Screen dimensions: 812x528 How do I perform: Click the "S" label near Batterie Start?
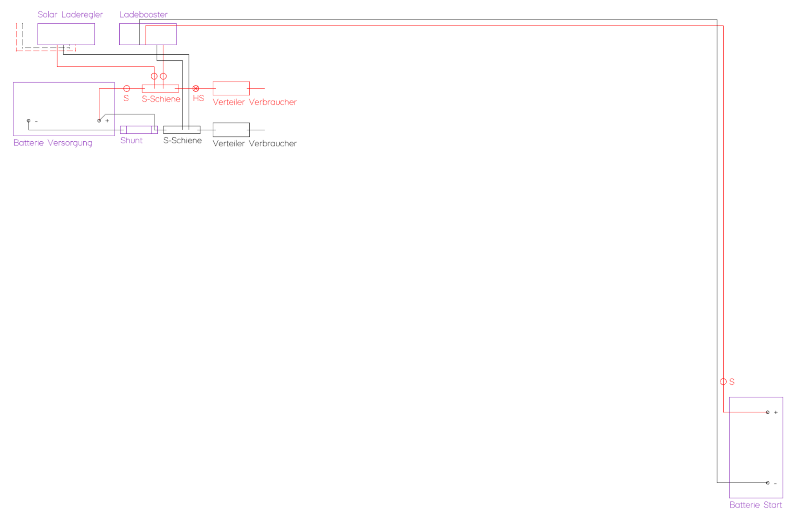pyautogui.click(x=732, y=382)
